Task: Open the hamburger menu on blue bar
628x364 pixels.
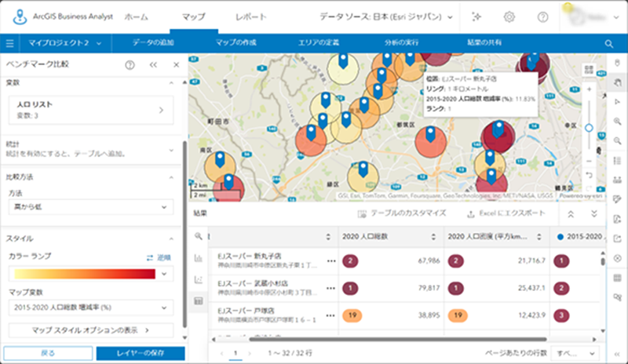Action: [9, 43]
